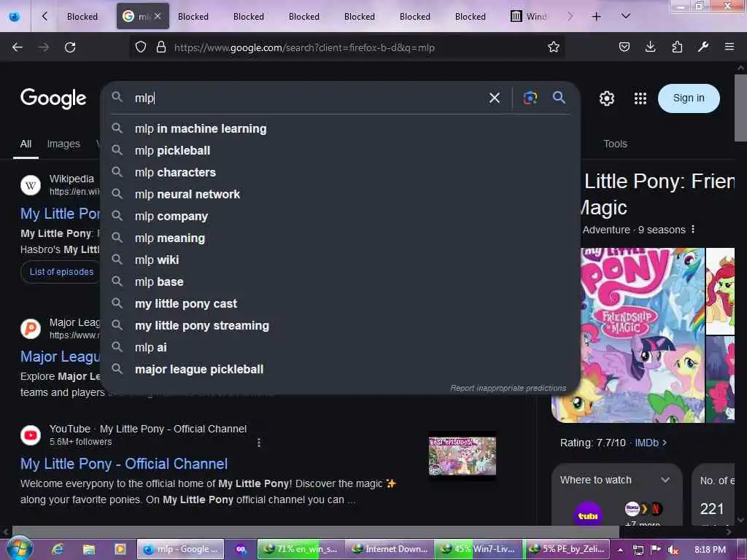Save page to Pocket
Screen dimensions: 747x560
tap(624, 47)
